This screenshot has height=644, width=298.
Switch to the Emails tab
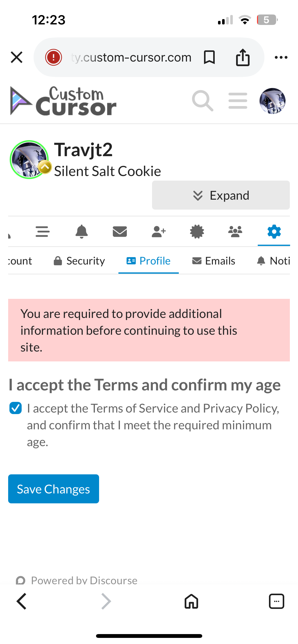pos(214,261)
